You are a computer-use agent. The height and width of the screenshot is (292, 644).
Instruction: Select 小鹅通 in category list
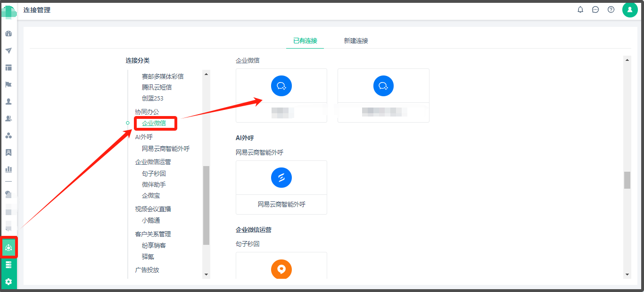pos(151,220)
